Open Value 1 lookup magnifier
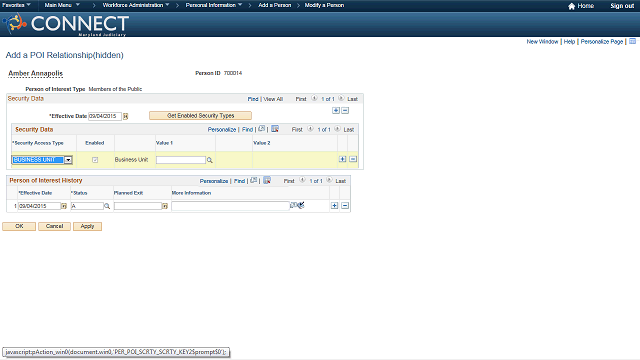640x360 pixels. tap(209, 160)
